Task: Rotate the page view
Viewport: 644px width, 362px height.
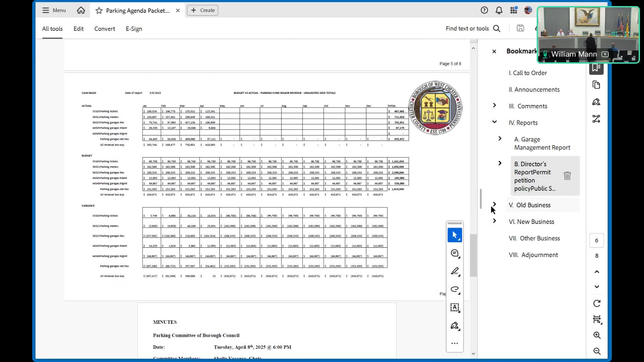Action: pyautogui.click(x=597, y=303)
